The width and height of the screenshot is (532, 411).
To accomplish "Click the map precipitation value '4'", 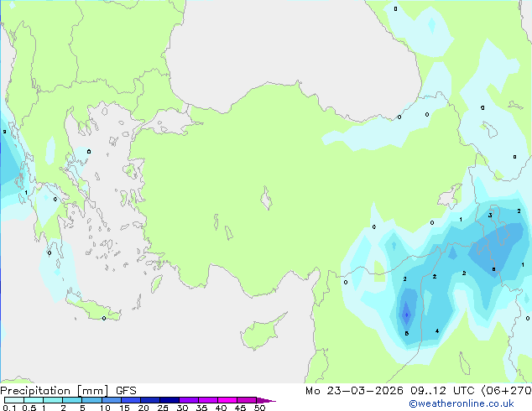I will point(437,330).
